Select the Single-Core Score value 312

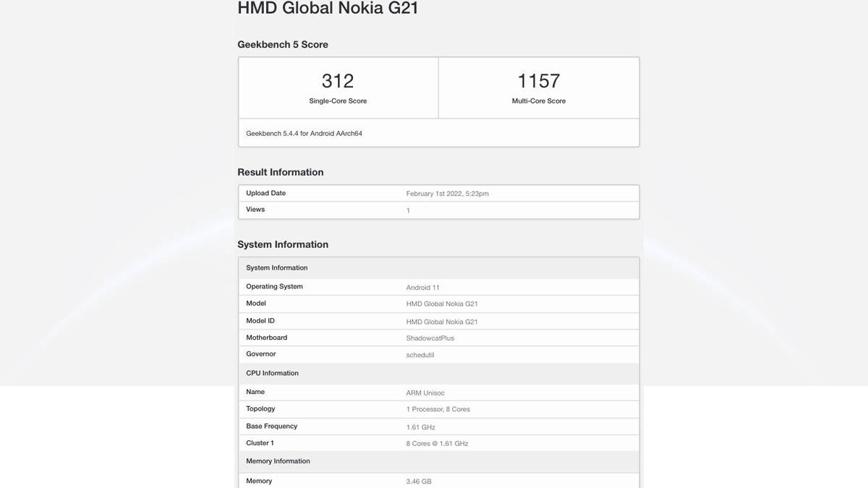337,80
